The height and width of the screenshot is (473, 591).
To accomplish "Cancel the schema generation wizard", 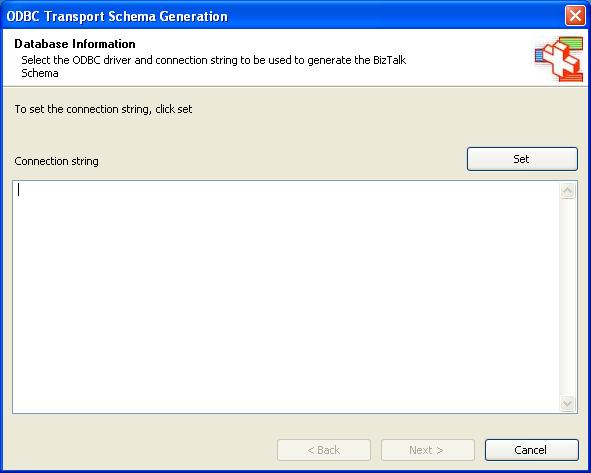I will (531, 450).
